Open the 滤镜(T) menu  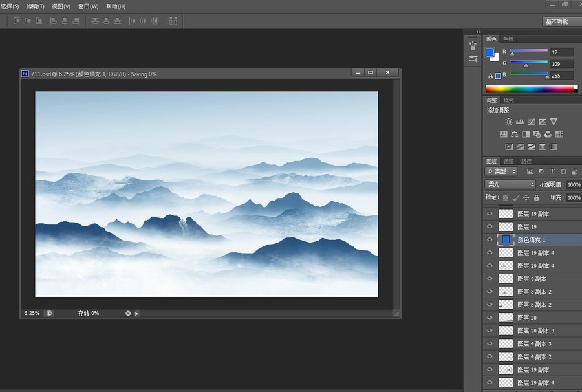coord(36,6)
